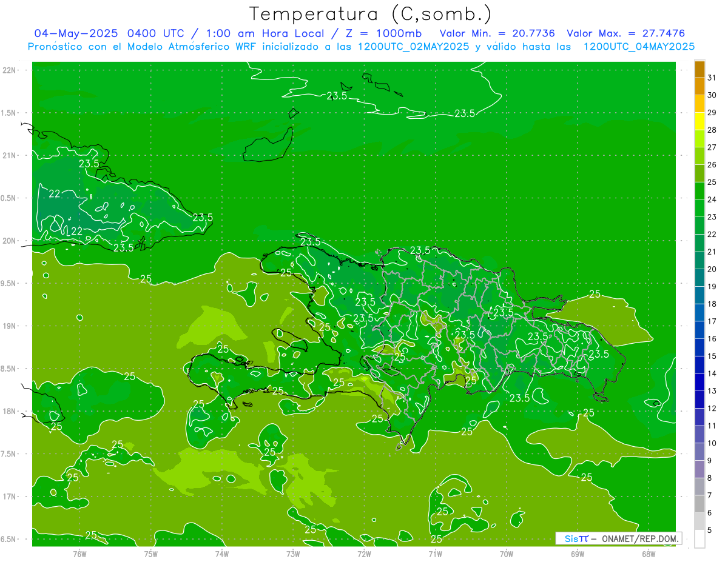
Task: Select the "69W" longitude axis label
Action: tap(578, 554)
